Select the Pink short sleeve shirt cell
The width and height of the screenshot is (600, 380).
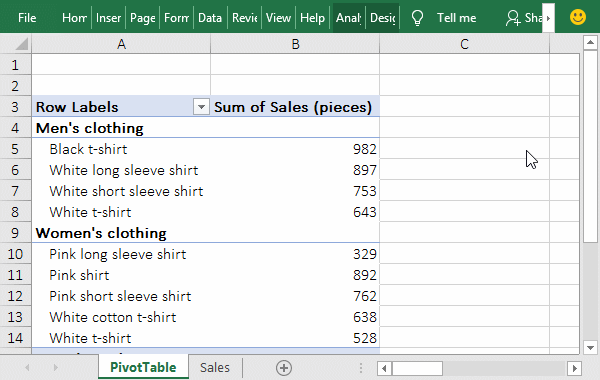(121, 296)
